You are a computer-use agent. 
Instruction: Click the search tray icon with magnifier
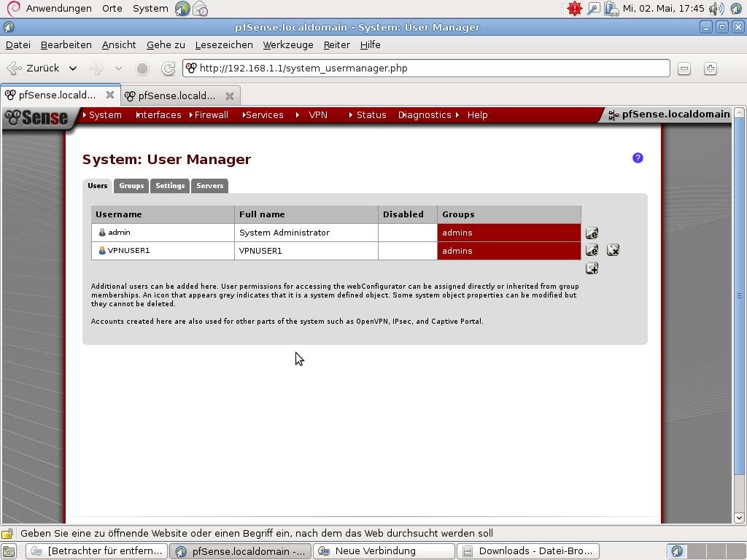[593, 9]
